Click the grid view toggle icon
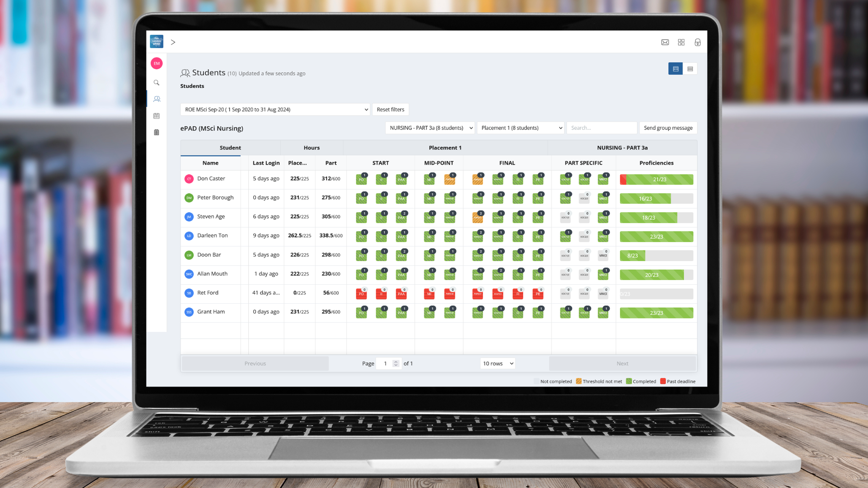 tap(676, 68)
